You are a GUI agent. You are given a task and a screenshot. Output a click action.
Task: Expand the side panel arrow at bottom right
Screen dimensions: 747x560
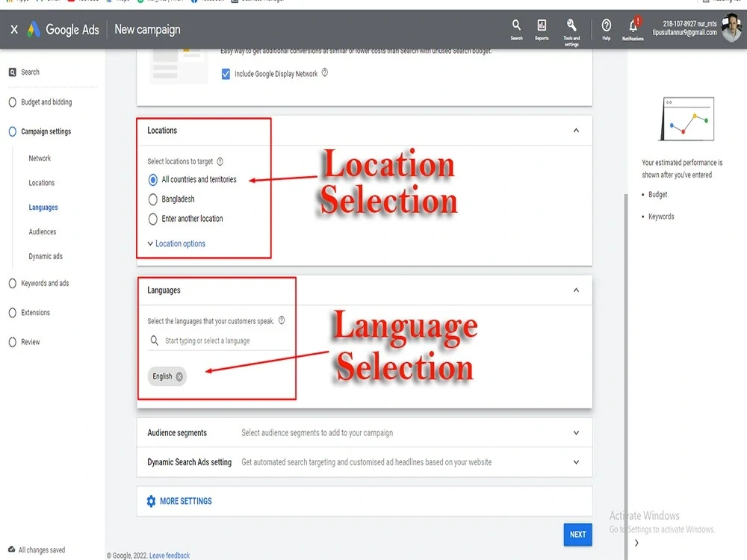click(x=636, y=543)
